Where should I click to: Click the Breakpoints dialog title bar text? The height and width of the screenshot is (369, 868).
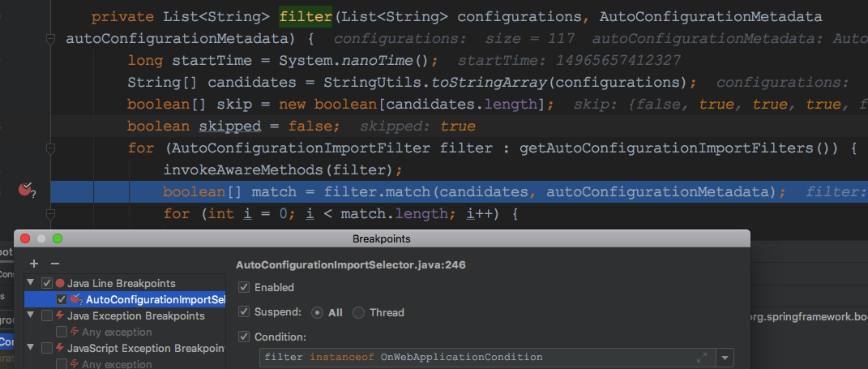pos(382,238)
